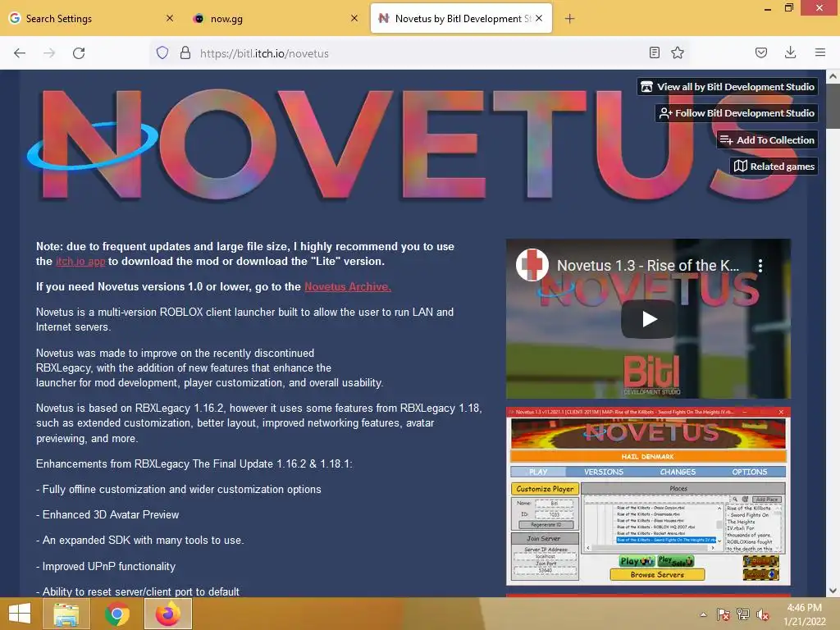Click the video title Novetus 1.3 - Rise of the K...
Image resolution: width=840 pixels, height=630 pixels.
tap(648, 265)
